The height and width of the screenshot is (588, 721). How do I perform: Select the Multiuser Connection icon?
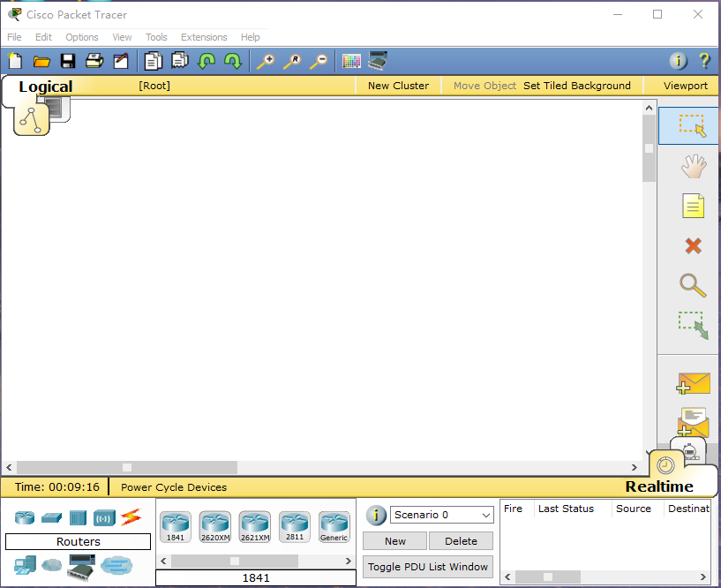(116, 565)
